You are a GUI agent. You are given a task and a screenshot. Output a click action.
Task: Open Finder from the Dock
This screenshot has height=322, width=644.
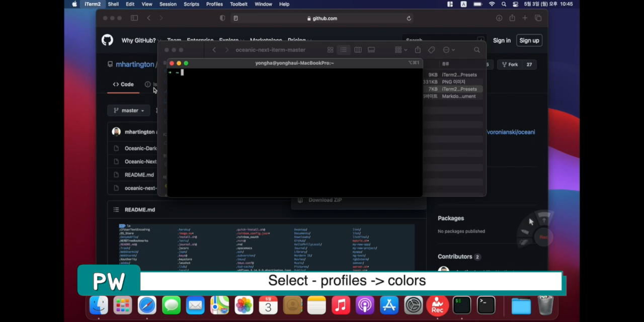click(99, 305)
